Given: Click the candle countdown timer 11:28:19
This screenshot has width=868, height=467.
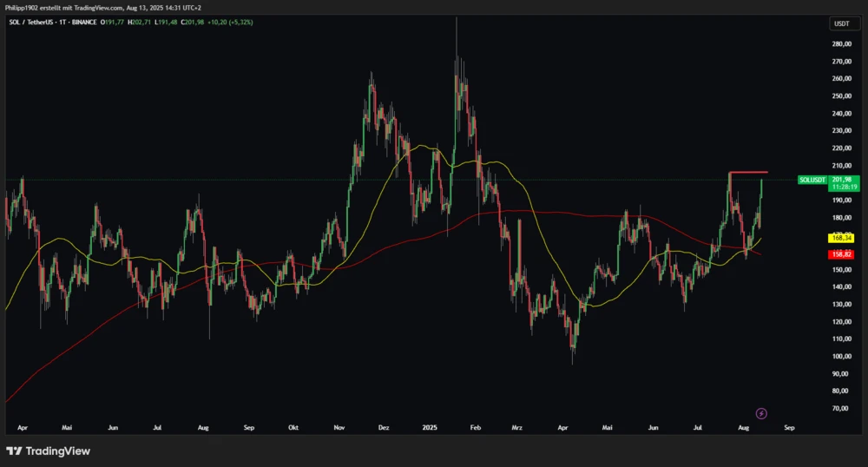Looking at the screenshot, I should pyautogui.click(x=841, y=187).
